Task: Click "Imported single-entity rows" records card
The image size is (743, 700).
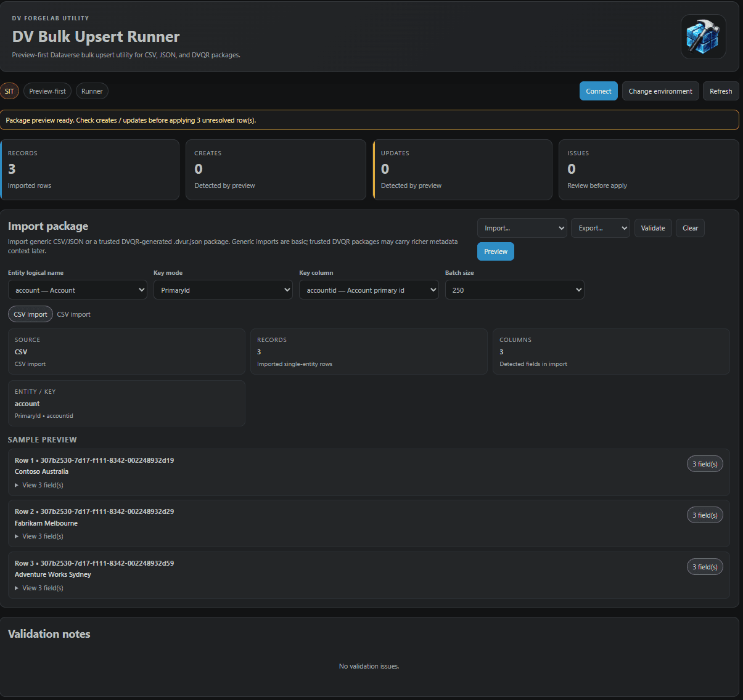Action: click(369, 351)
